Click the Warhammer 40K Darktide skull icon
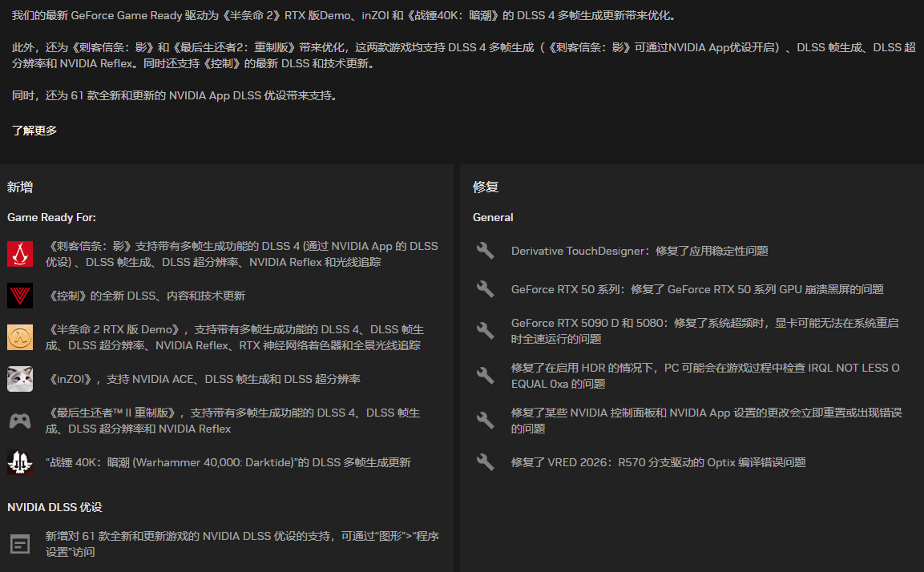 click(19, 462)
